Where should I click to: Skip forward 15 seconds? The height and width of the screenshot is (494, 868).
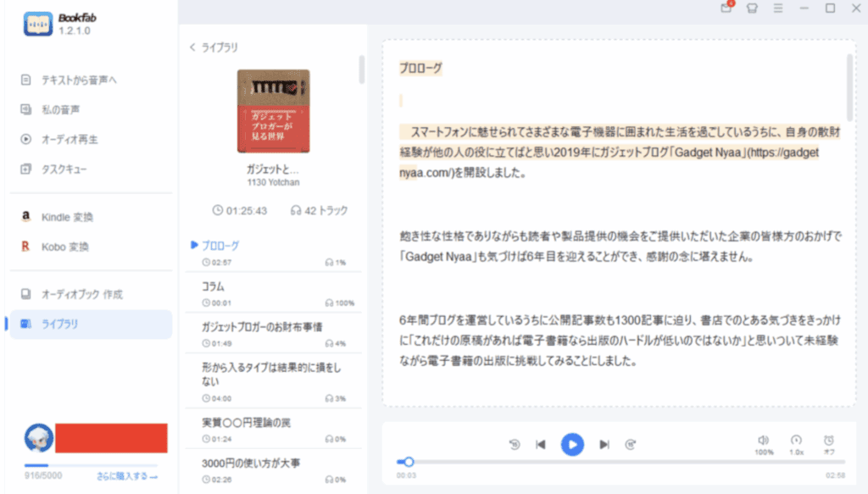coord(630,444)
